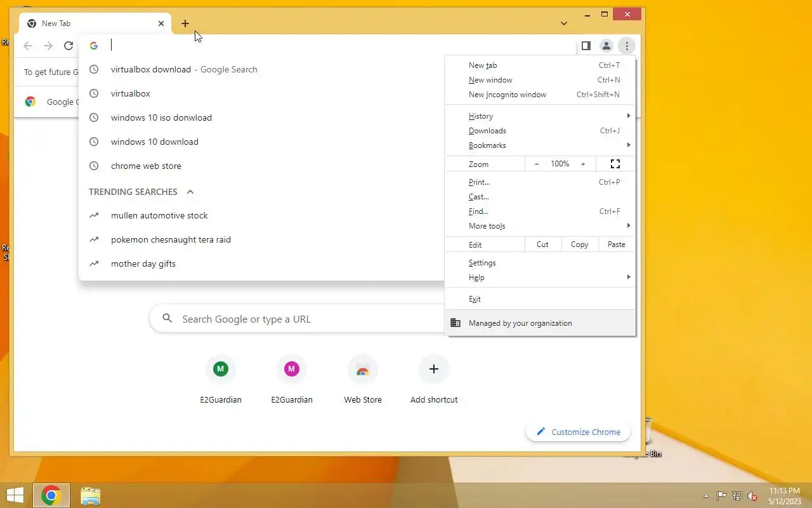Open the Web Store shortcut
The image size is (812, 508).
(363, 380)
